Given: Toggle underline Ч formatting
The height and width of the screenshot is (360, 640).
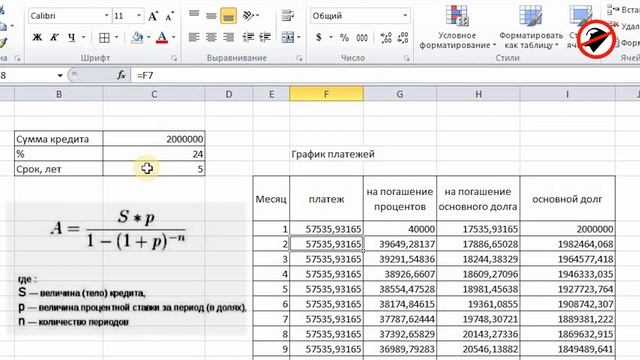Looking at the screenshot, I should [72, 38].
